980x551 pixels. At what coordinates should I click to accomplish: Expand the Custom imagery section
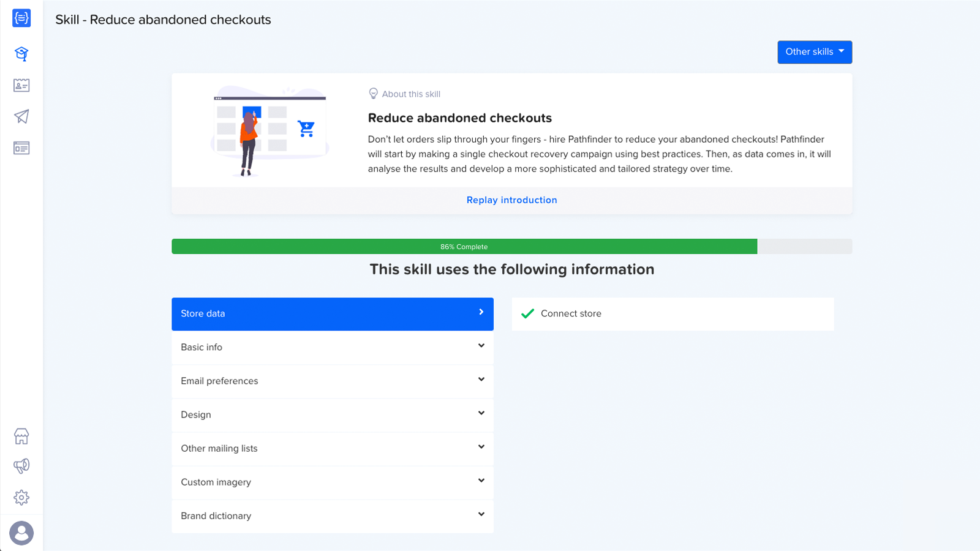click(333, 482)
